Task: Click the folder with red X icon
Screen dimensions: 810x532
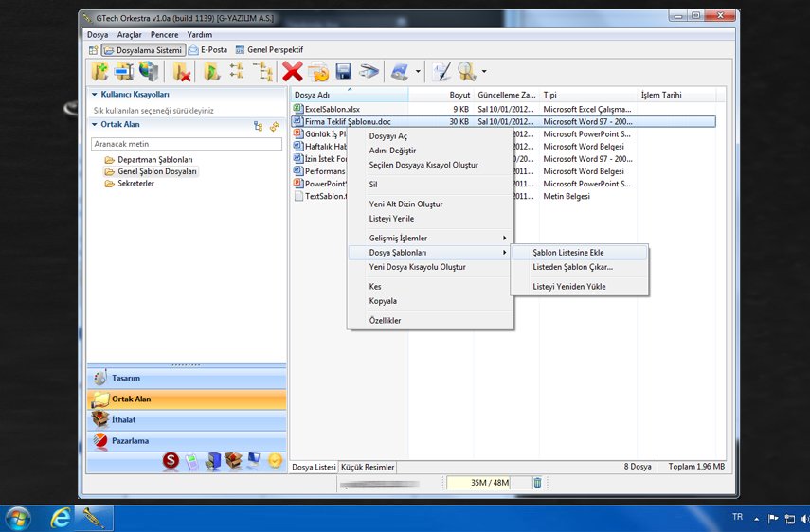Action: (x=182, y=72)
